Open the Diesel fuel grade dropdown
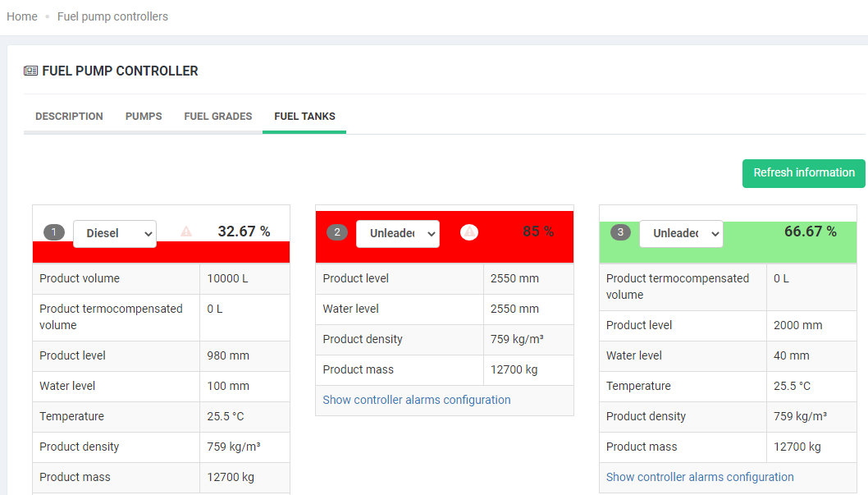This screenshot has width=868, height=495. click(x=115, y=233)
